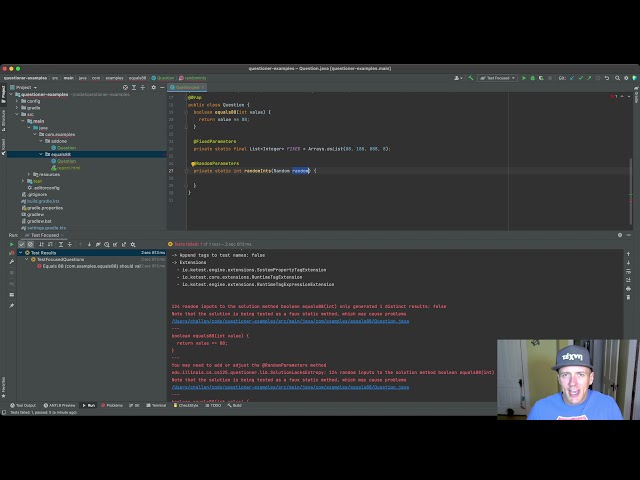The width and height of the screenshot is (640, 480).
Task: Click the editor vertical scrollbar
Action: tap(631, 190)
